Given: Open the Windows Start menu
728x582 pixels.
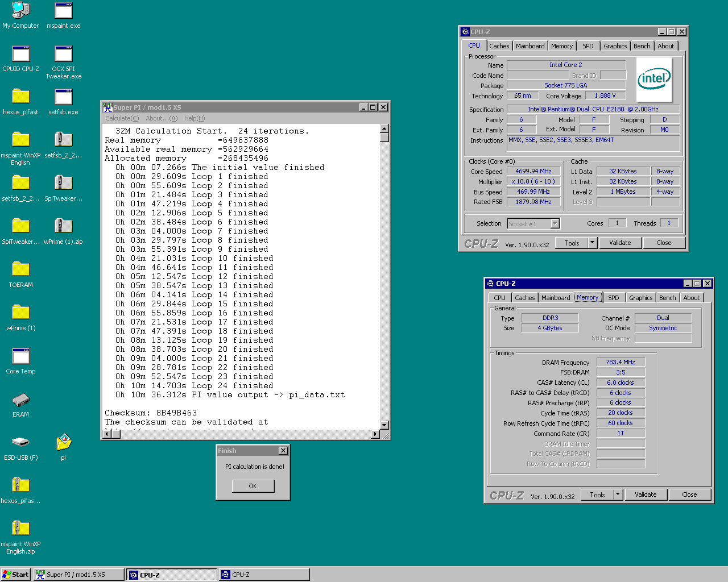Looking at the screenshot, I should [x=16, y=575].
